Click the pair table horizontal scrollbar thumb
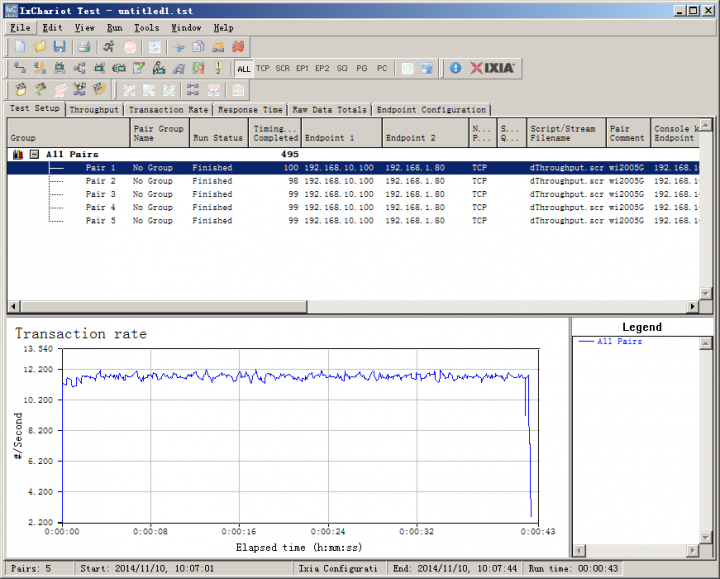 point(163,306)
